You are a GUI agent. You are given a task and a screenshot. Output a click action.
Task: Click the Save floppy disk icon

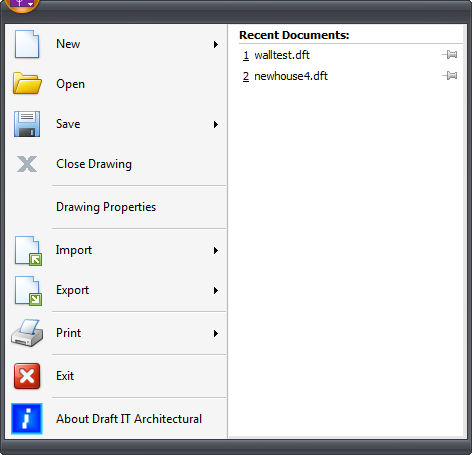pos(27,124)
